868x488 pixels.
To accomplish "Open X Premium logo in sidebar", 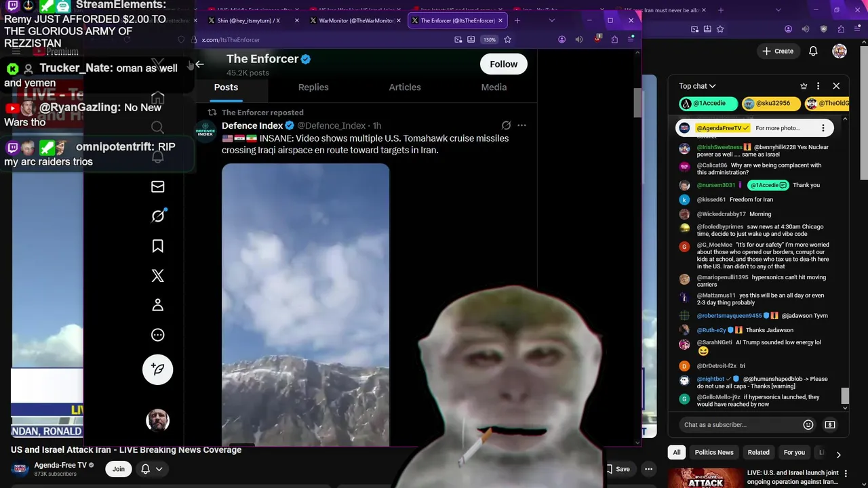I will tap(157, 276).
